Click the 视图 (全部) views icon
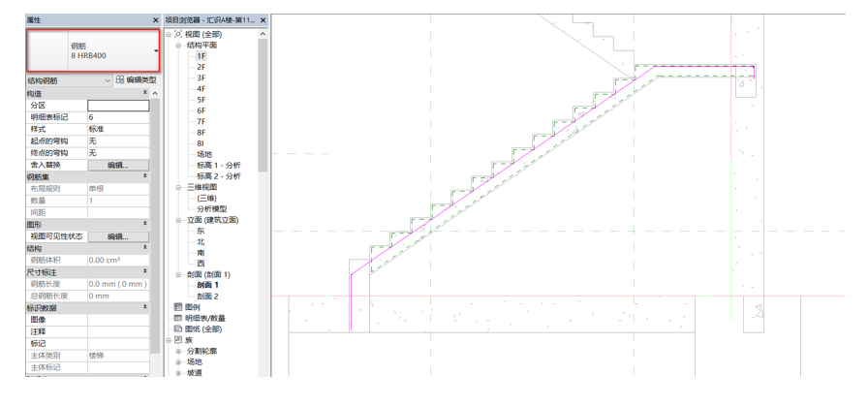Viewport: 868px width, 406px height. [x=177, y=34]
